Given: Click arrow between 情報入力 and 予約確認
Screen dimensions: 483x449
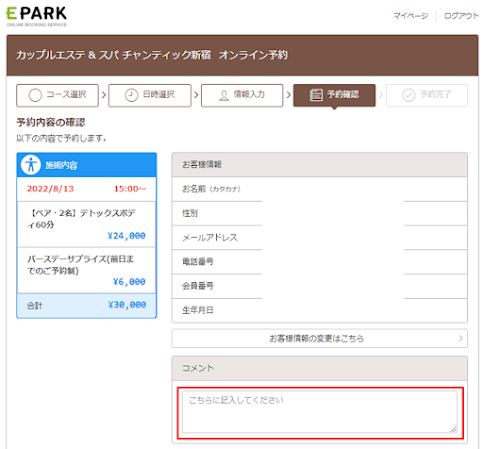Looking at the screenshot, I should click(288, 95).
